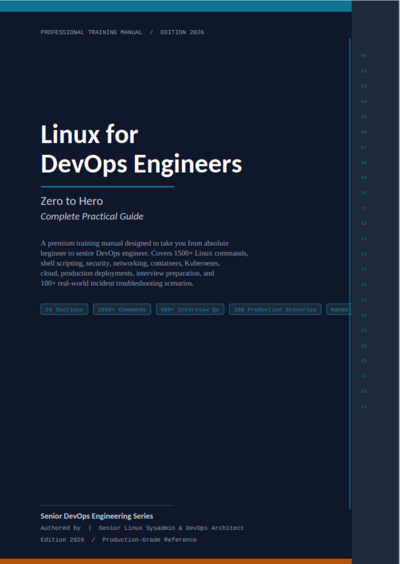This screenshot has height=564, width=400.
Task: Click the section marker "05" in side strip
Action: pos(364,117)
